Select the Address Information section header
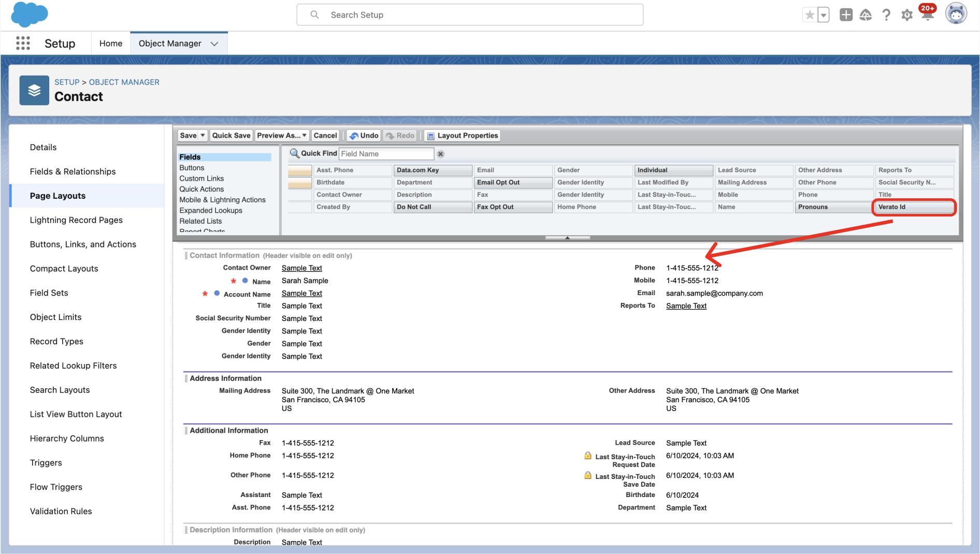This screenshot has width=980, height=554. click(x=225, y=378)
